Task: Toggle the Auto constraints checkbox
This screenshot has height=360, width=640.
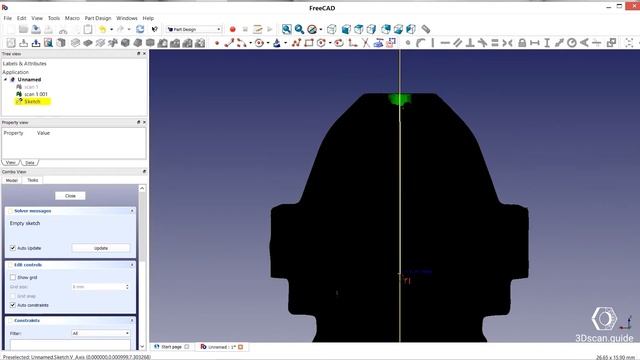Action: click(13, 305)
